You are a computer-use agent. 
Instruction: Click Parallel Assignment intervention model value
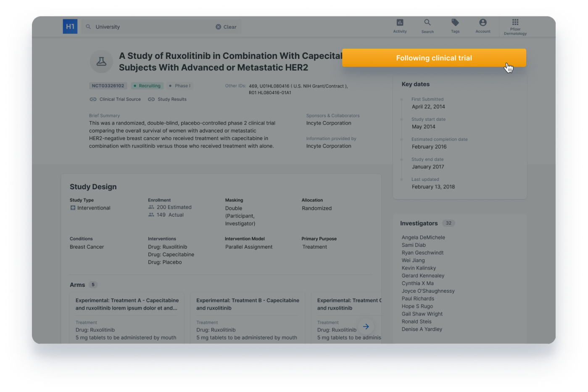[249, 247]
